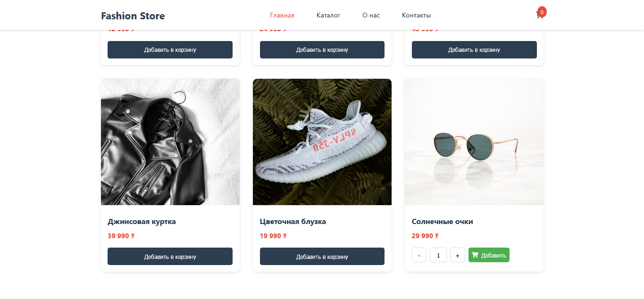Open the Главная menu item
The height and width of the screenshot is (299, 644).
(x=282, y=15)
